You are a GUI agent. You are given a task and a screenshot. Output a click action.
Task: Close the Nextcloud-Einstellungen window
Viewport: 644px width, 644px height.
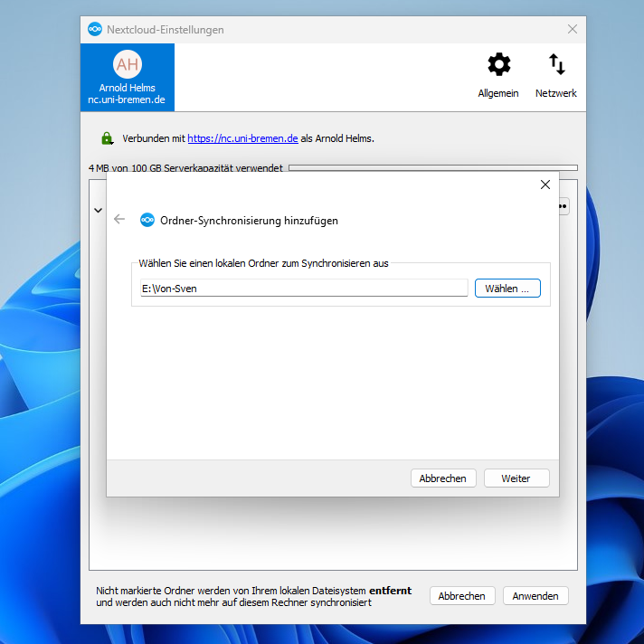[x=572, y=29]
